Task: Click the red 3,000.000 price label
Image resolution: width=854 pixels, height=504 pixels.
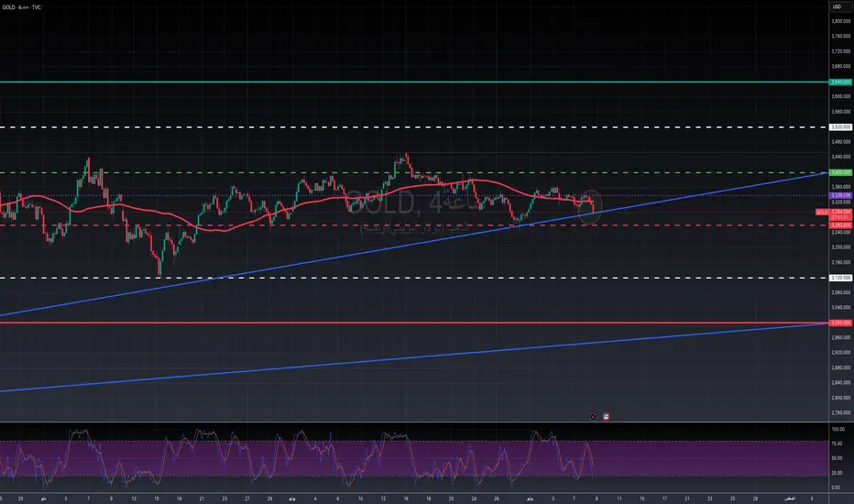Action: (840, 323)
